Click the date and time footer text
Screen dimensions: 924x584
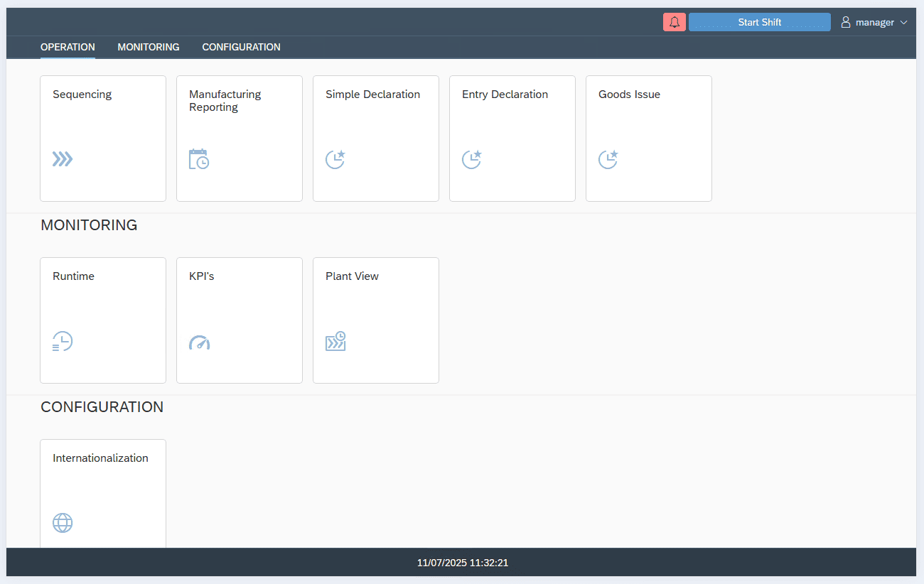click(462, 563)
